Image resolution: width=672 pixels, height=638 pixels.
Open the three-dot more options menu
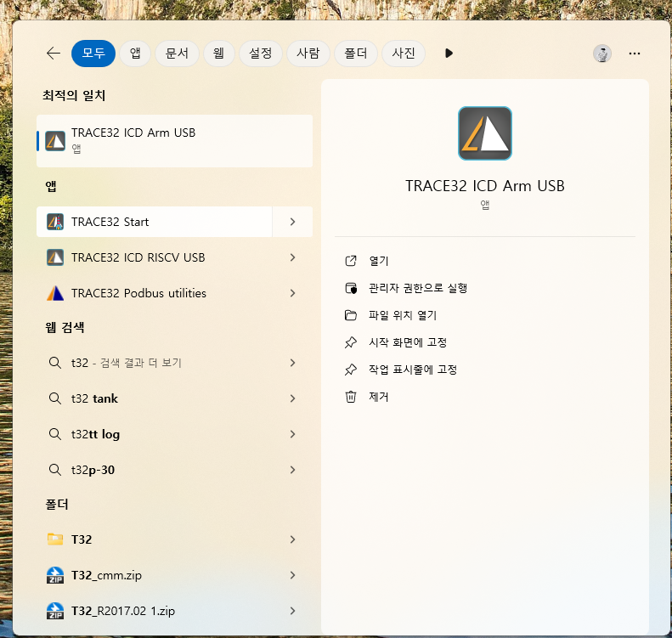(x=634, y=54)
